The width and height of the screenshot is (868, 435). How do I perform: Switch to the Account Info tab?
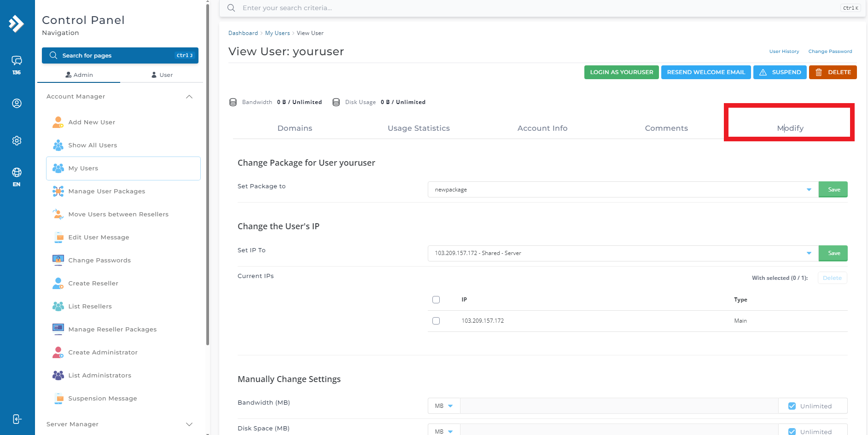[x=542, y=128]
